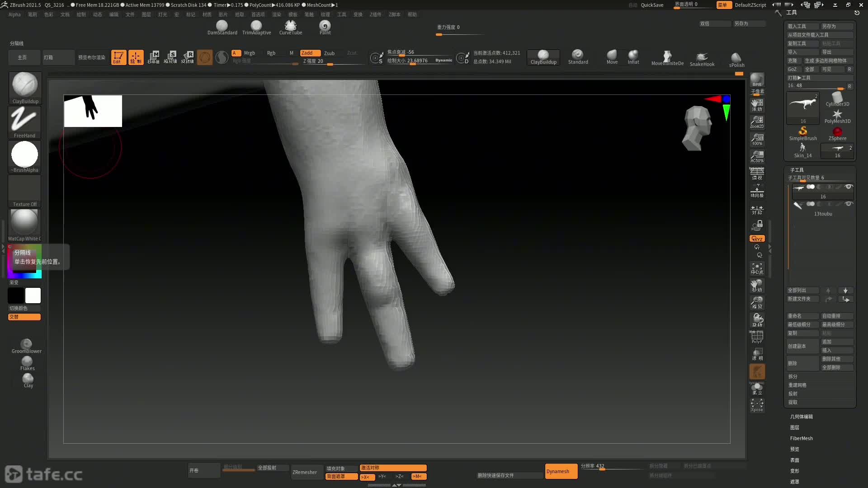Open the 首选项 menu
The width and height of the screenshot is (868, 488).
pos(258,14)
